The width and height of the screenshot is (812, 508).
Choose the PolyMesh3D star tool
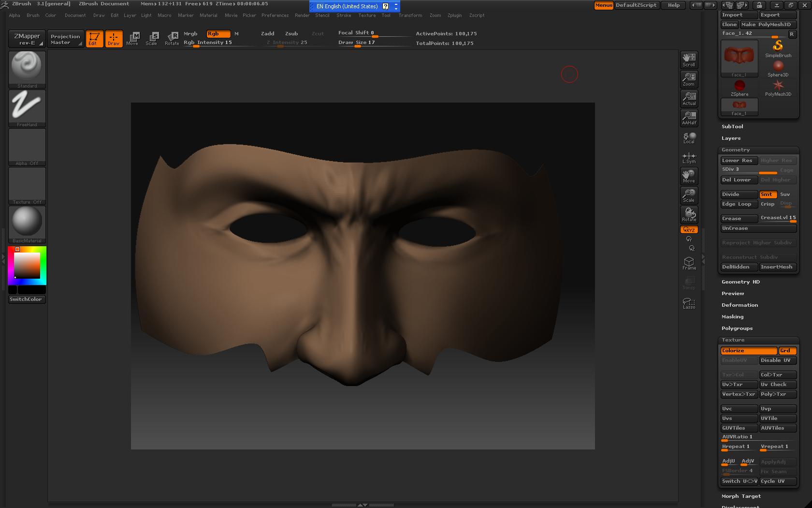point(778,88)
